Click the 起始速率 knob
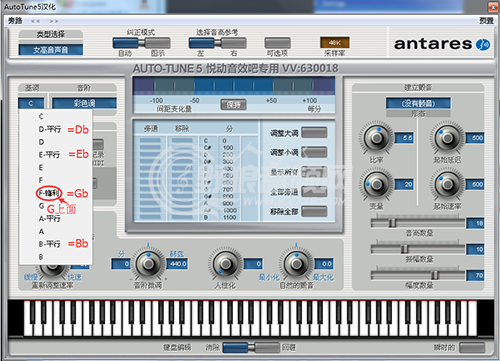The height and width of the screenshot is (361, 500). tap(447, 184)
